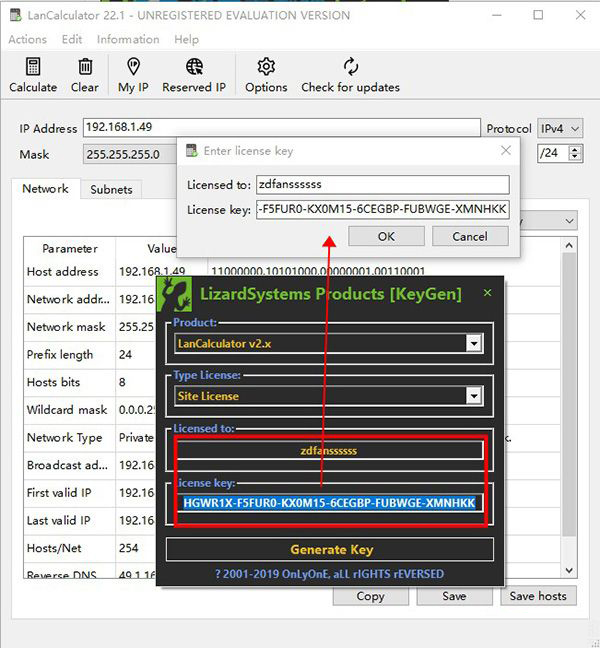The image size is (600, 648).
Task: Click the KeyGen Licensed to name field
Action: (x=330, y=450)
